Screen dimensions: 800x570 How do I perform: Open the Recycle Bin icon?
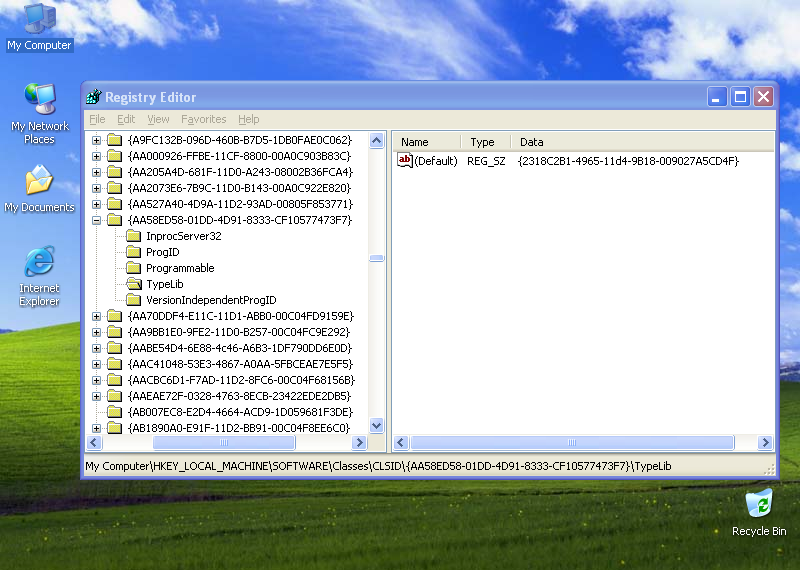(759, 512)
